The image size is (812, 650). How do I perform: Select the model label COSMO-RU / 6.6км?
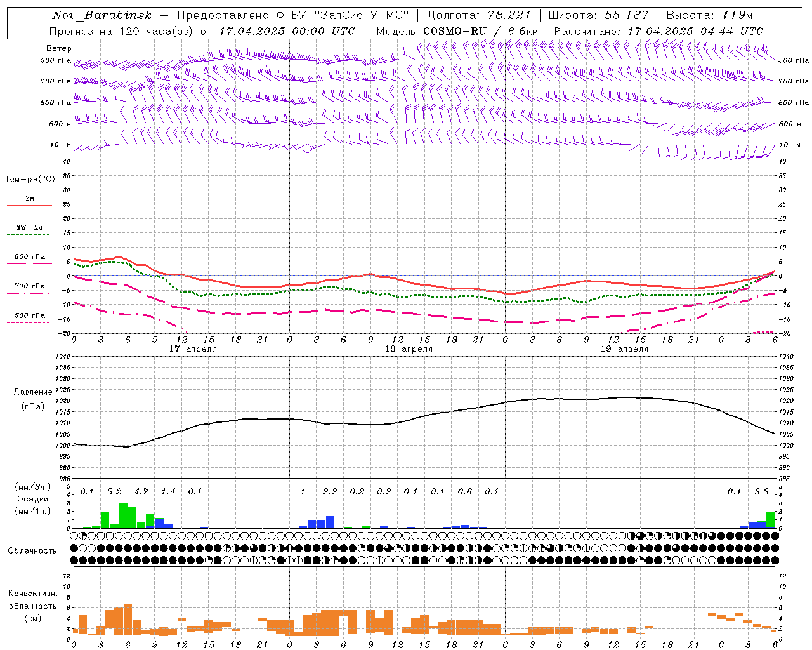pyautogui.click(x=481, y=31)
